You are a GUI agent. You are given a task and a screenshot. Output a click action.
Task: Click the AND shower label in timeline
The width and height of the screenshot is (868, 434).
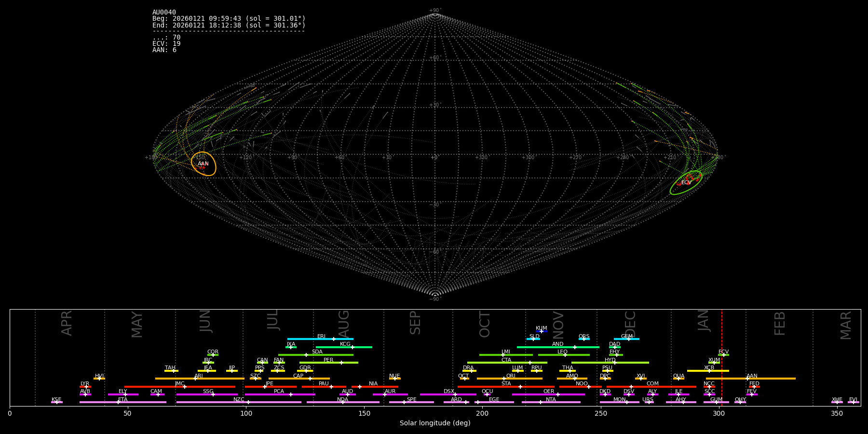tap(558, 344)
